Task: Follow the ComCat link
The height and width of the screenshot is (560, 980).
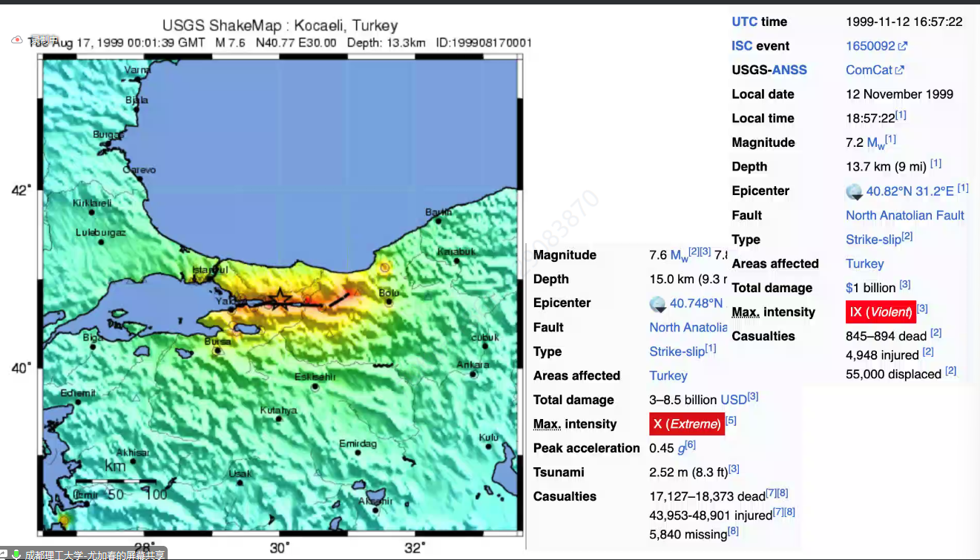Action: click(869, 70)
